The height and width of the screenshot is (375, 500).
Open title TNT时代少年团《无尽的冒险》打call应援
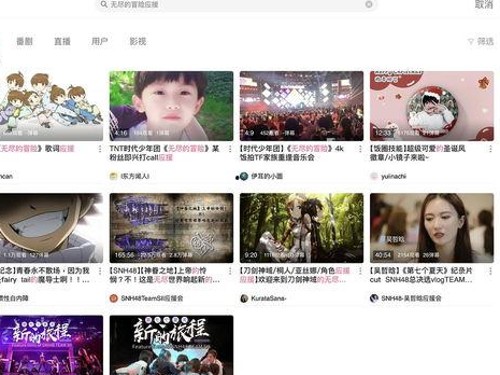tap(164, 153)
